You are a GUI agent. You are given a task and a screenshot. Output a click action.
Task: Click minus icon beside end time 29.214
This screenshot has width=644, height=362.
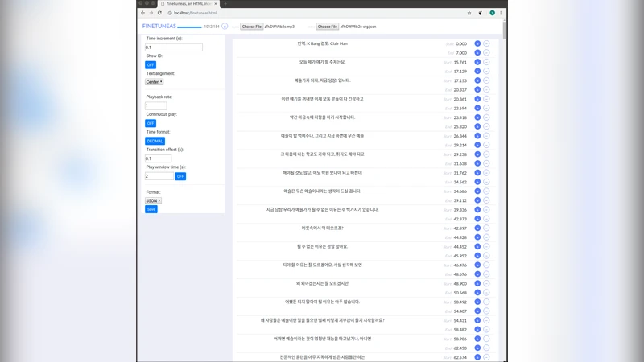tap(486, 146)
